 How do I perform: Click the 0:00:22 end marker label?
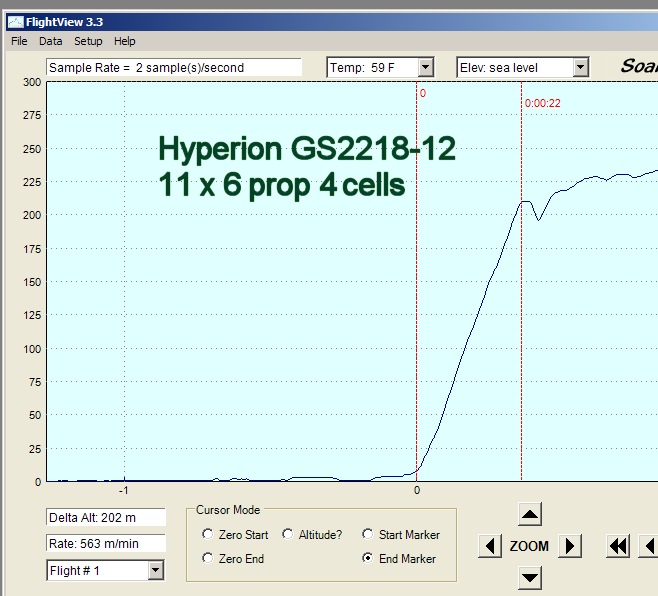(x=542, y=103)
